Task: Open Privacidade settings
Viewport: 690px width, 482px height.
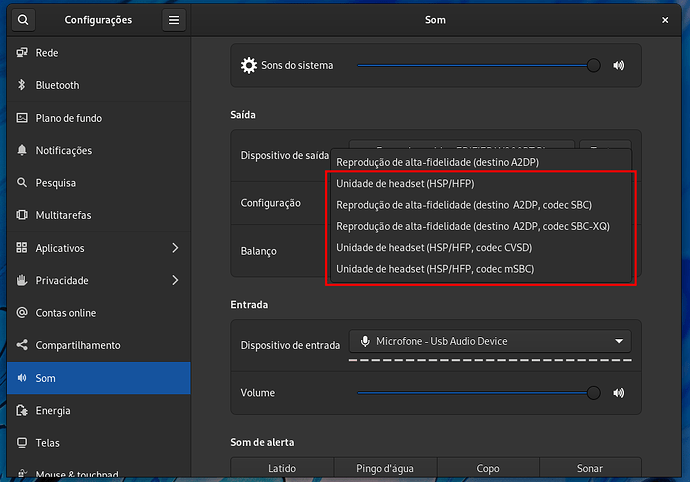Action: pos(99,280)
